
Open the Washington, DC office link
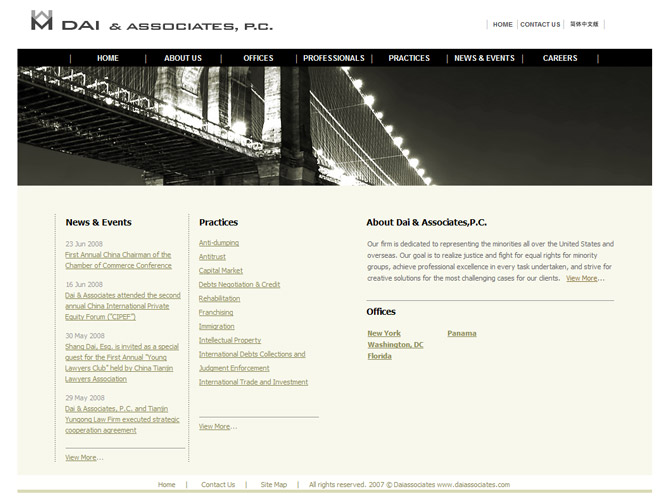395,345
